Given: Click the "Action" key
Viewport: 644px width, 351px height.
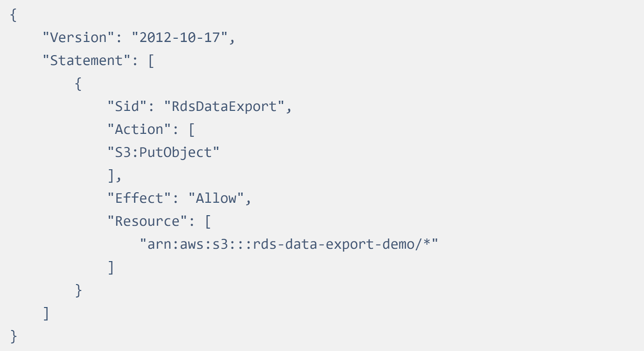Looking at the screenshot, I should coord(139,129).
